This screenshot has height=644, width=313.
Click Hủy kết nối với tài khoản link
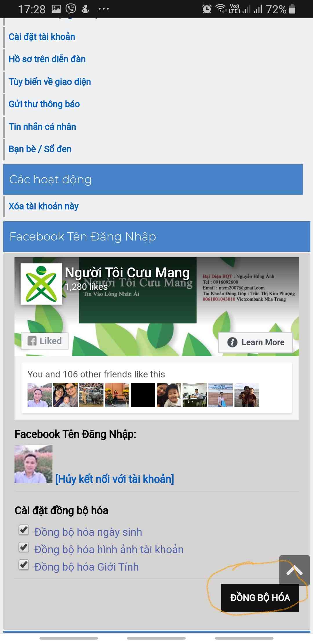114,479
